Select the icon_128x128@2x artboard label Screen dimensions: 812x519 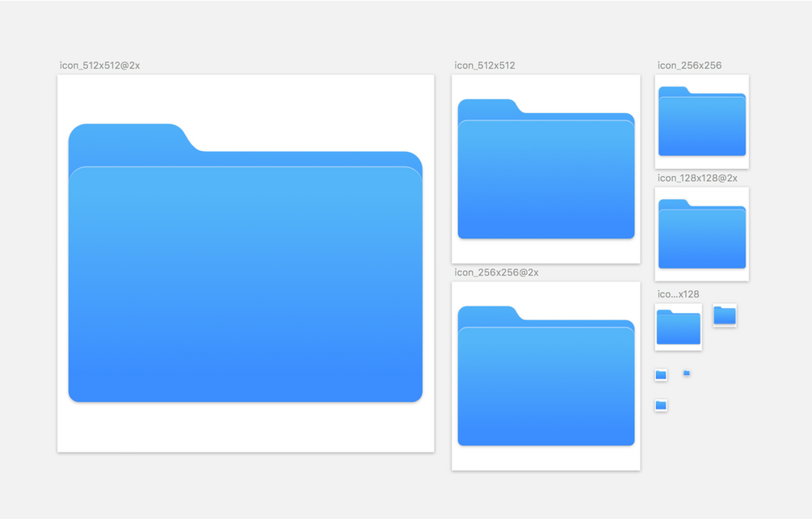697,178
